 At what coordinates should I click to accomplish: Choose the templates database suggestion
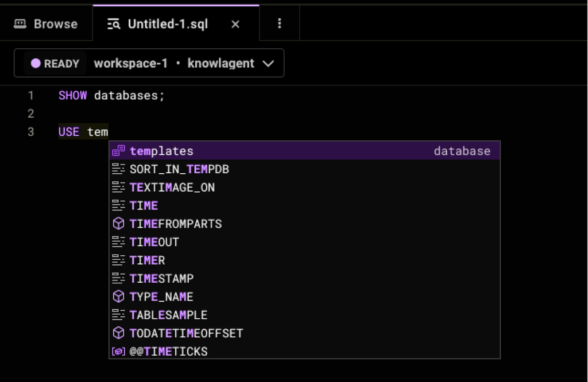tap(162, 151)
